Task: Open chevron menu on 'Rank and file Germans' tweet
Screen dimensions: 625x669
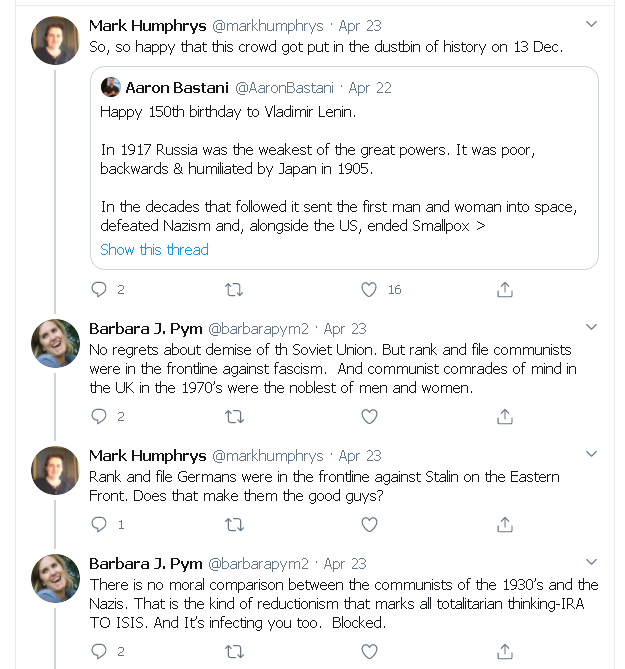Action: click(x=591, y=455)
